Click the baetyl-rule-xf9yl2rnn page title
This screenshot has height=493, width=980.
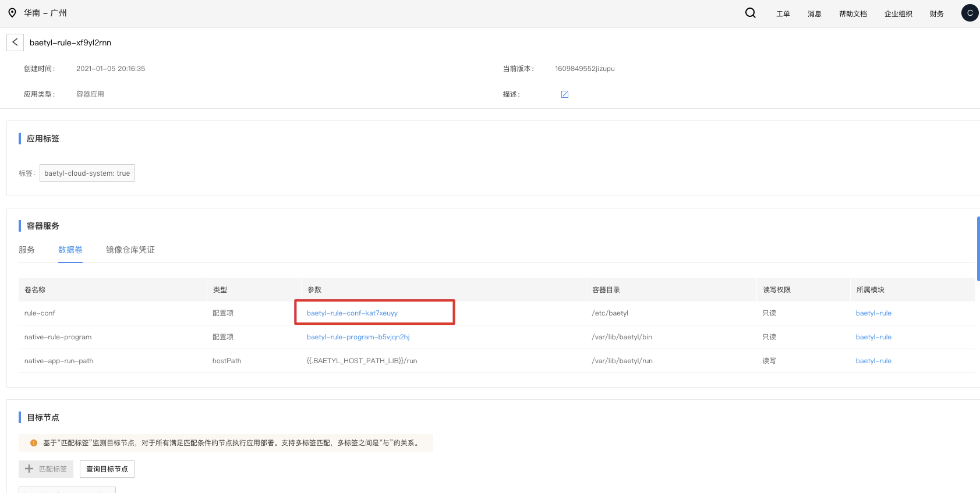coord(70,42)
